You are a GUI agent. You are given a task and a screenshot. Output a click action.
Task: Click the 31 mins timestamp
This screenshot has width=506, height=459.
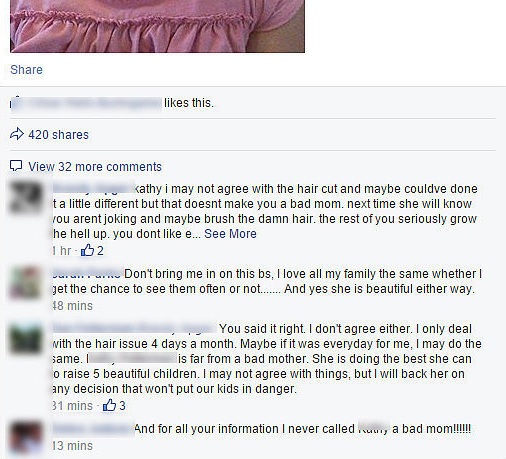[x=72, y=406]
